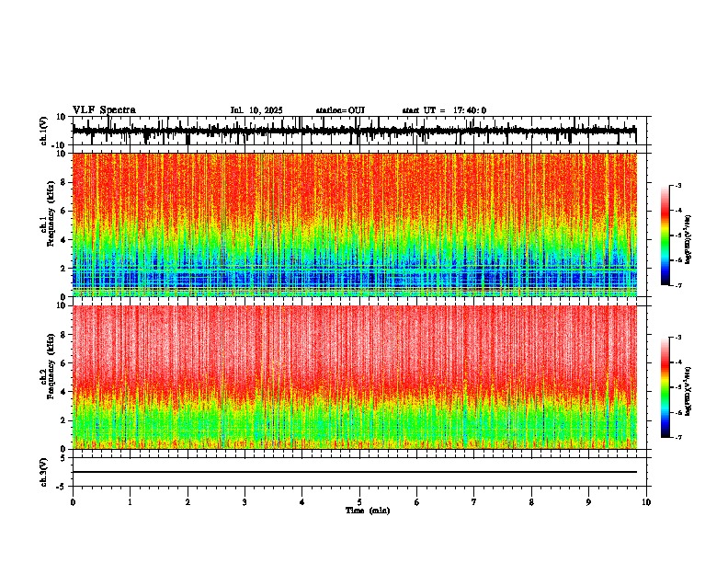Select the "start UT = 17:40:0" header text
728x563 pixels.
coord(444,110)
